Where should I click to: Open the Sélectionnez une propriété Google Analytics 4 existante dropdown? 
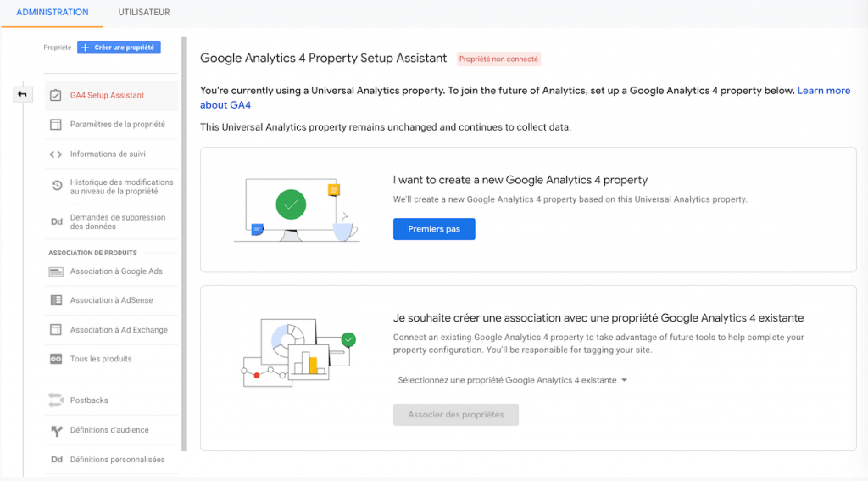512,380
